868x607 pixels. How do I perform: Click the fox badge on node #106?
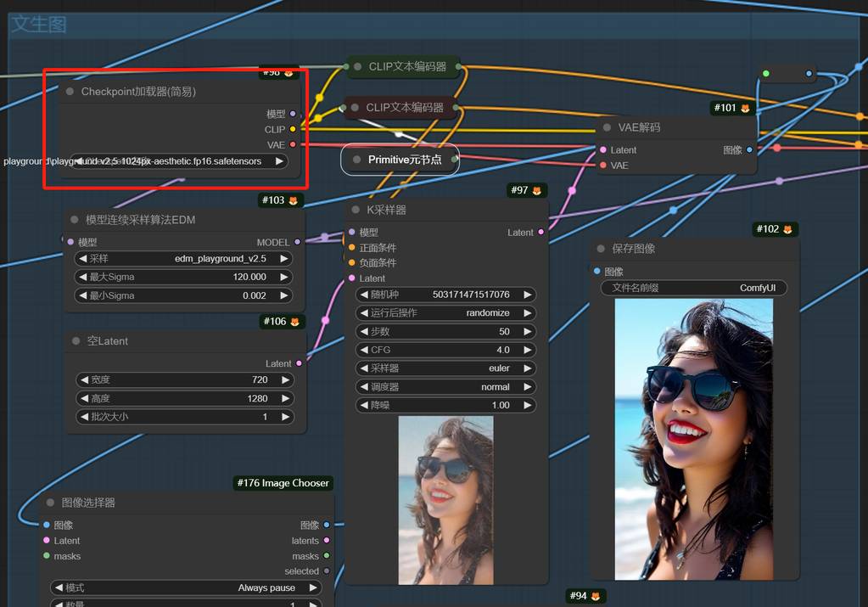point(294,322)
